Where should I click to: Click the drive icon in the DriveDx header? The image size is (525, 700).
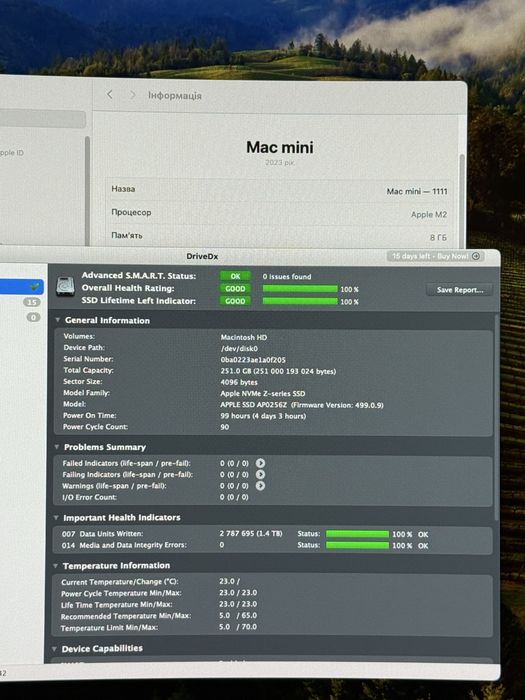point(65,286)
